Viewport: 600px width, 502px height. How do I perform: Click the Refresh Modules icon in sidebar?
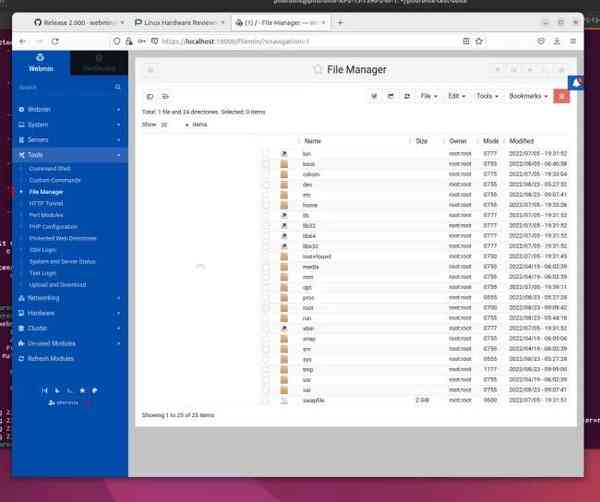22,358
